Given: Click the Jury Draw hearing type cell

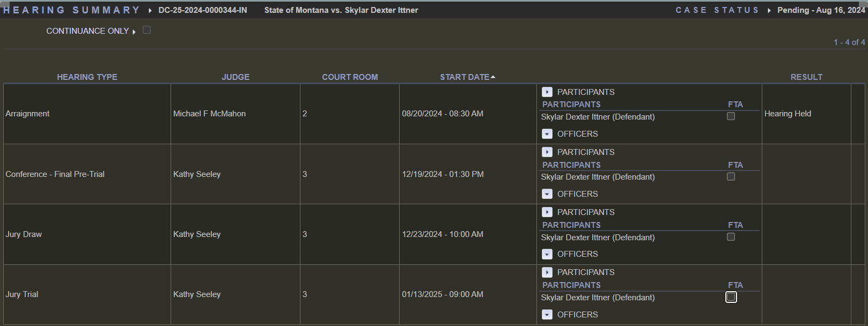Looking at the screenshot, I should (x=87, y=234).
